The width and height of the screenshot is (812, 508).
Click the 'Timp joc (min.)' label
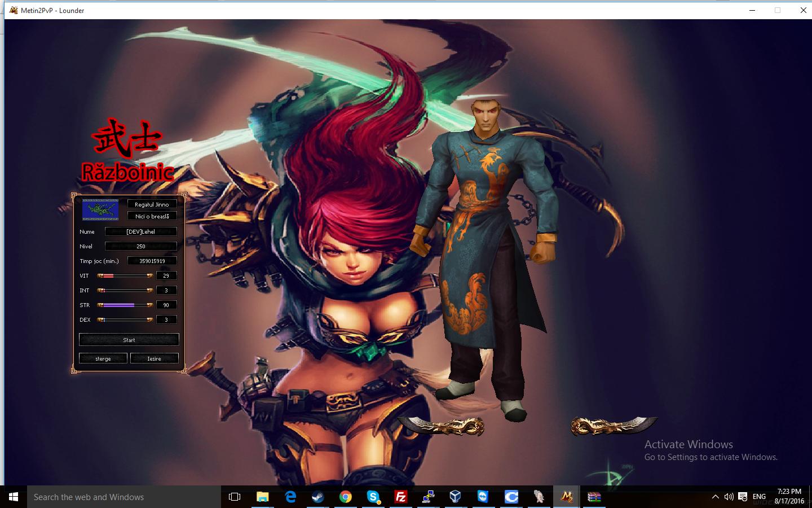[x=99, y=261]
